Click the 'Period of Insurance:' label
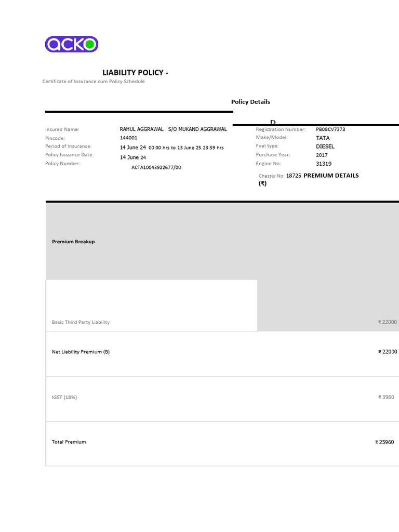This screenshot has height=532, width=399. click(69, 146)
